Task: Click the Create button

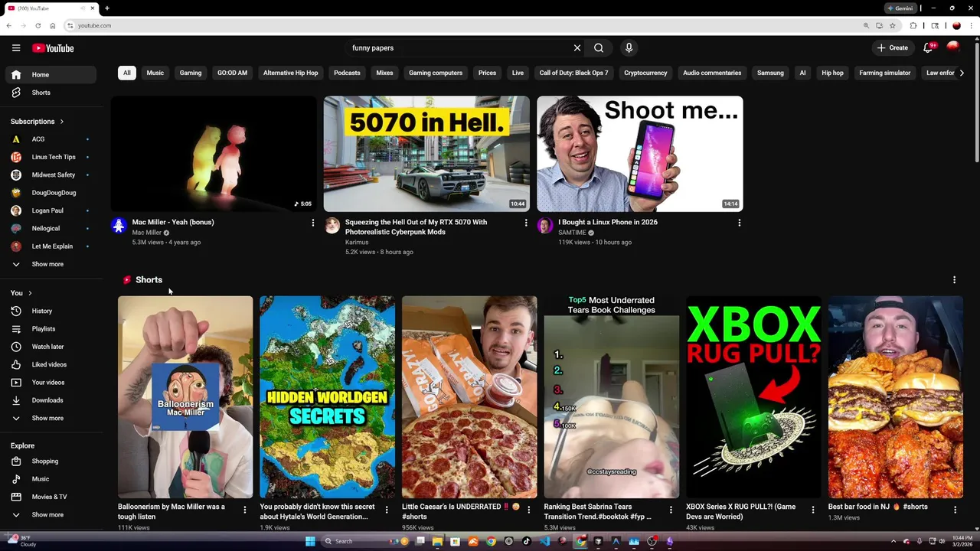Action: click(x=893, y=48)
